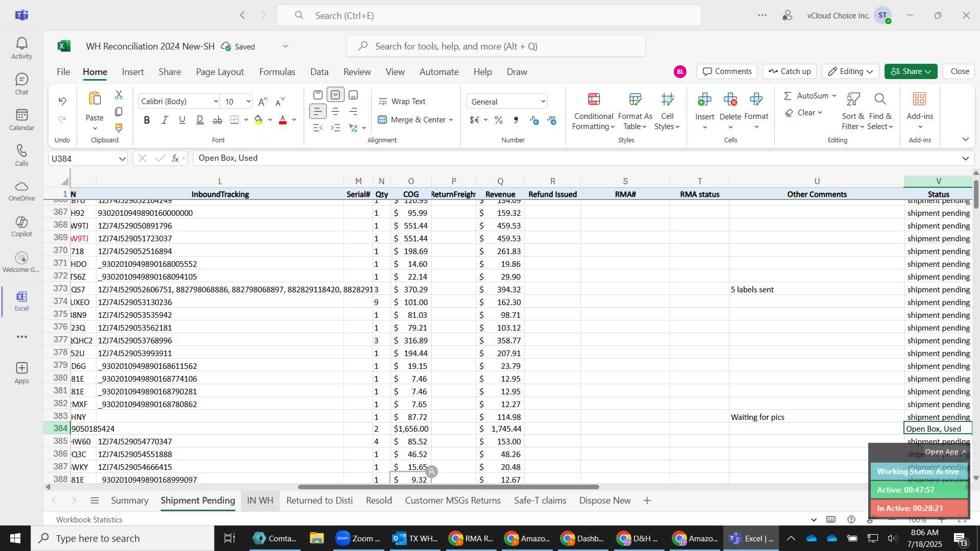The width and height of the screenshot is (980, 551).
Task: Open Copilot in the Teams sidebar
Action: point(21,227)
